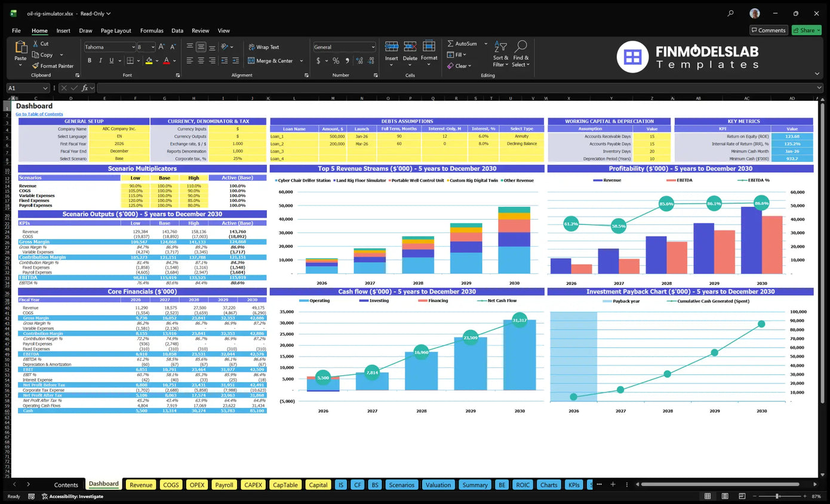Open the Sort & Filter dropdown
Screen dimensions: 830x504
tap(500, 54)
